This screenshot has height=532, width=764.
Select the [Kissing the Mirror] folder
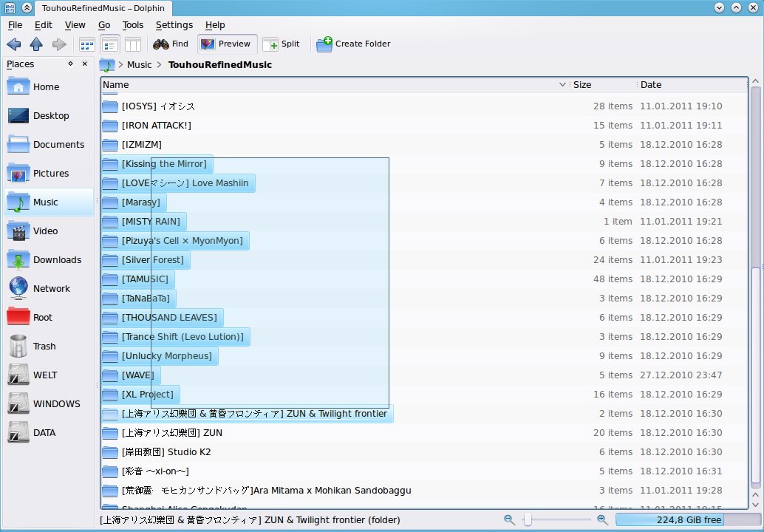point(157,164)
